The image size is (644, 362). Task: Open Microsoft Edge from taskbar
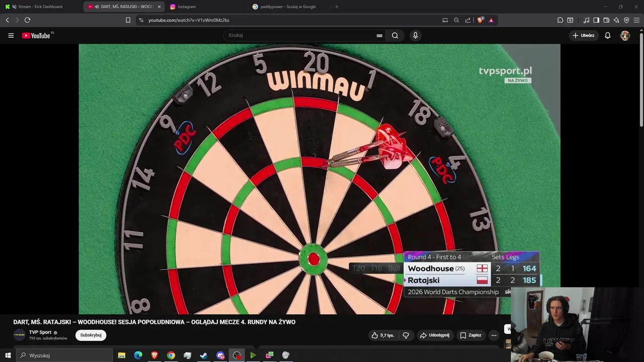click(x=138, y=355)
